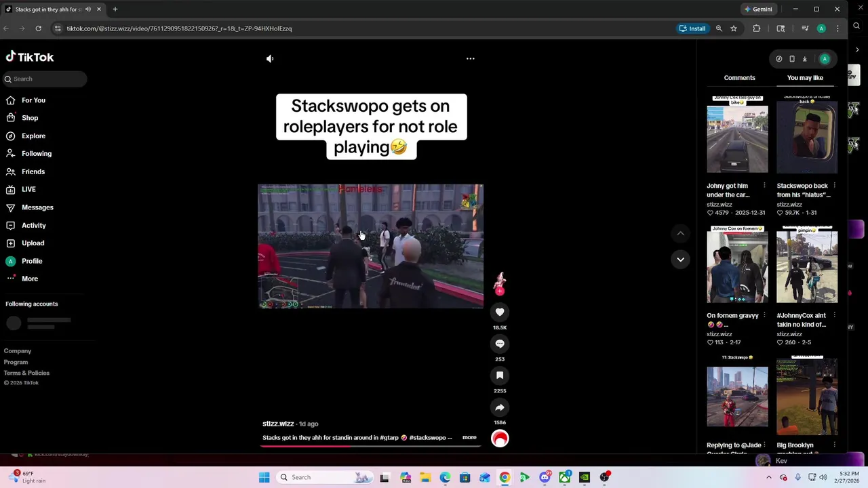The height and width of the screenshot is (488, 868).
Task: Open the stizz.wizz creator profile link
Action: [278, 424]
